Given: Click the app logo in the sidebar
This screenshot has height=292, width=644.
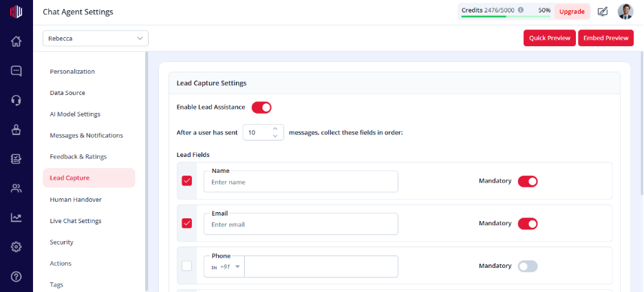Looking at the screenshot, I should 16,12.
